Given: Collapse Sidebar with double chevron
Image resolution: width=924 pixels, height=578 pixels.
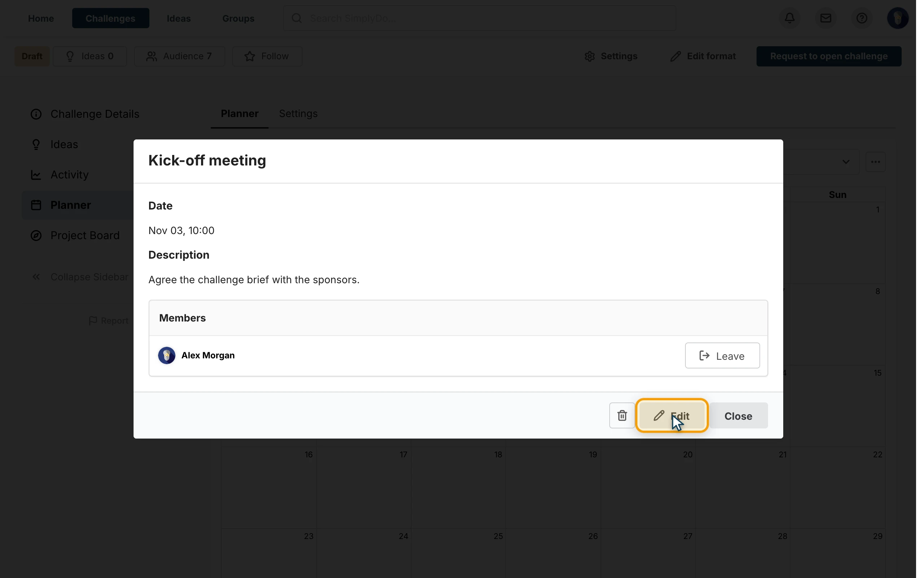Looking at the screenshot, I should tap(79, 277).
